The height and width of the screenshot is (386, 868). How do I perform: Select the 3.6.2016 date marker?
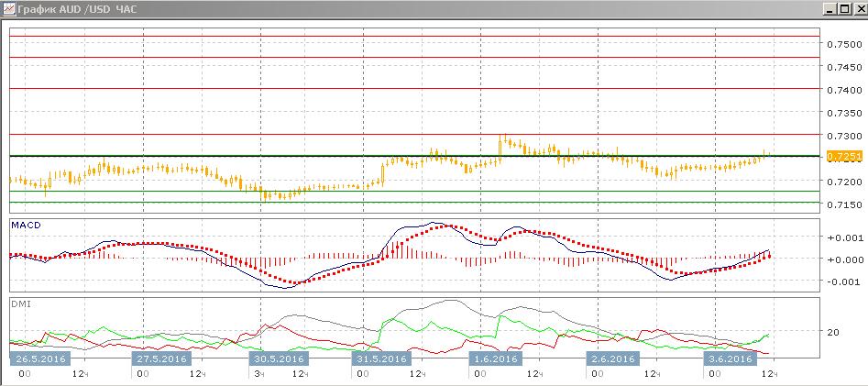point(730,358)
